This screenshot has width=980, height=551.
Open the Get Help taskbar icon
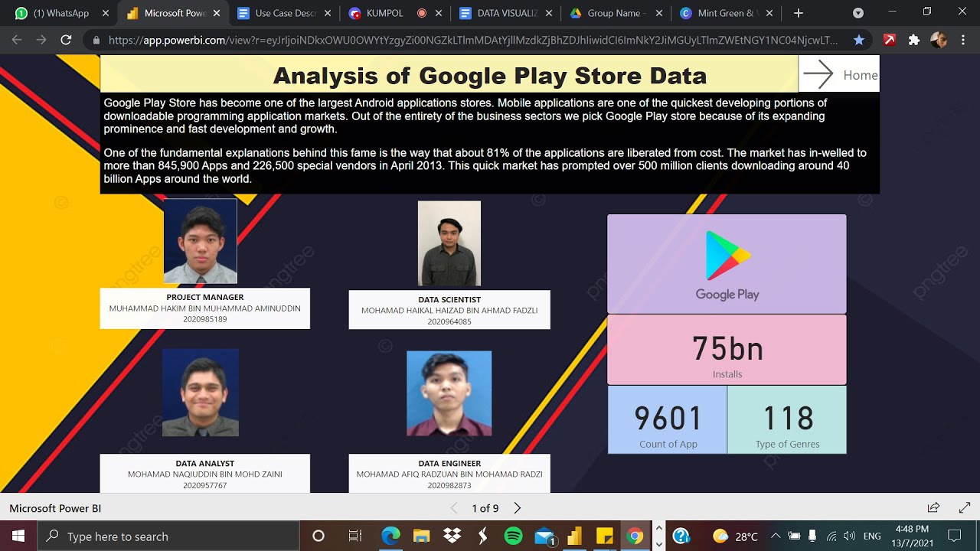[681, 536]
